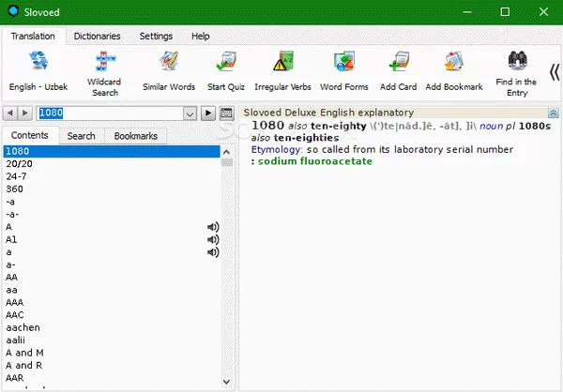Viewport: 563px width, 392px height.
Task: Click the sodium fluoroacetate link
Action: coord(315,161)
